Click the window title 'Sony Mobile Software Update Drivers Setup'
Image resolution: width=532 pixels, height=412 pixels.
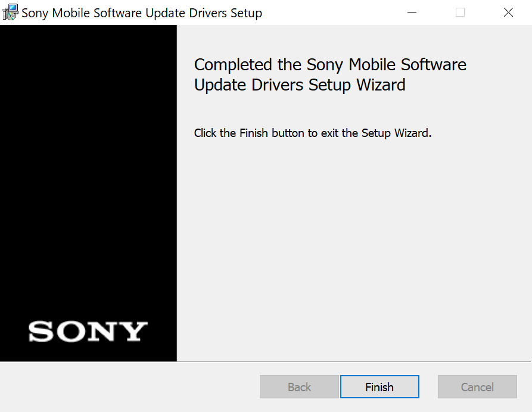(x=142, y=13)
